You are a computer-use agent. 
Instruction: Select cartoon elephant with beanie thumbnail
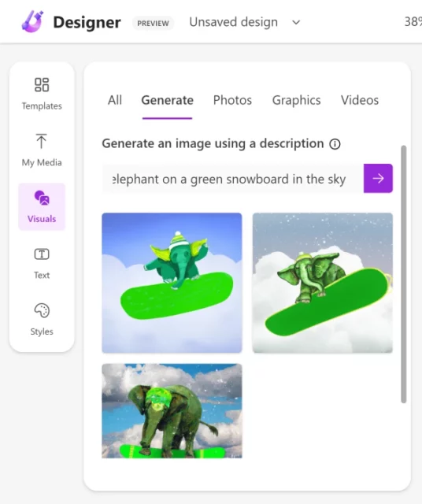[172, 283]
